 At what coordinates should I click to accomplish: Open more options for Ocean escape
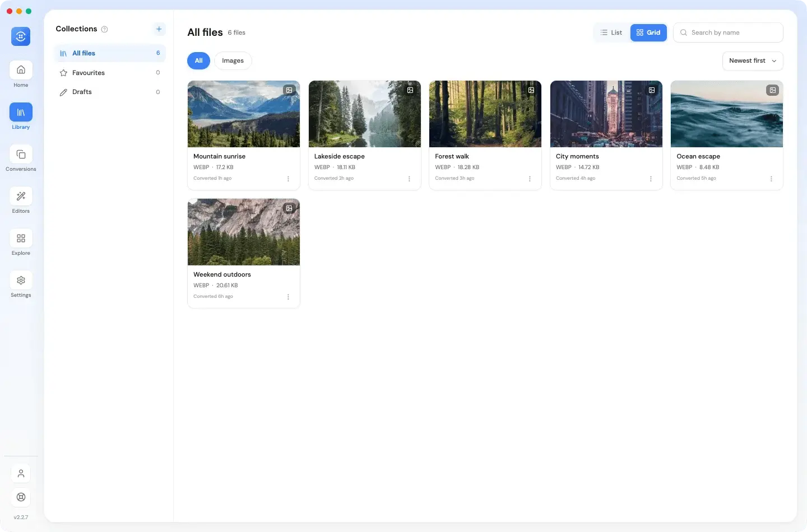(x=771, y=179)
